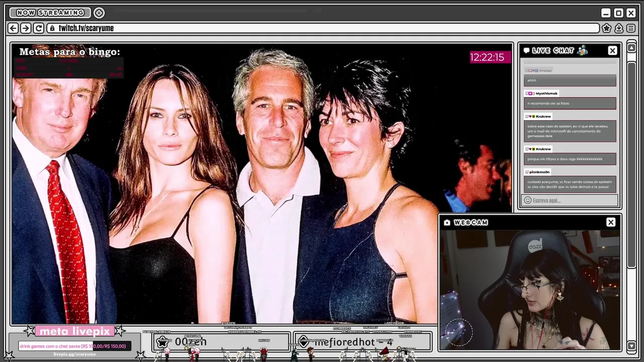Click username Myothismok in chat
This screenshot has width=644, height=362.
pos(546,94)
